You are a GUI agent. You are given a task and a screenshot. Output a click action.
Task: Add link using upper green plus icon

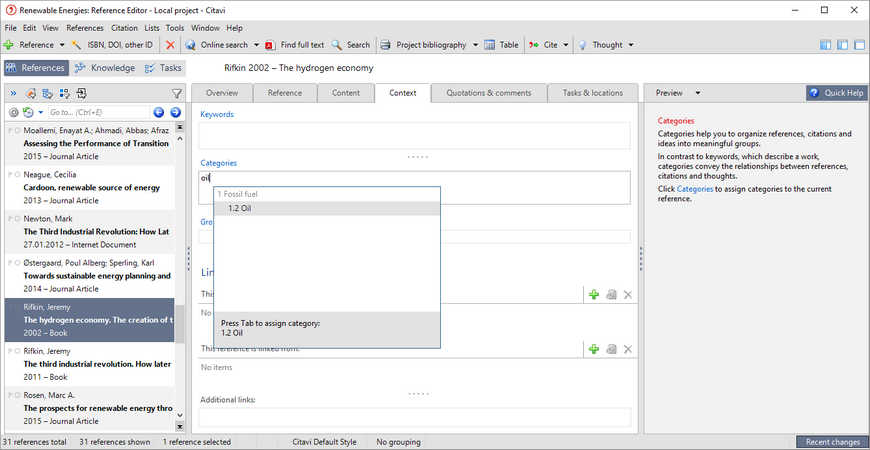coord(594,295)
